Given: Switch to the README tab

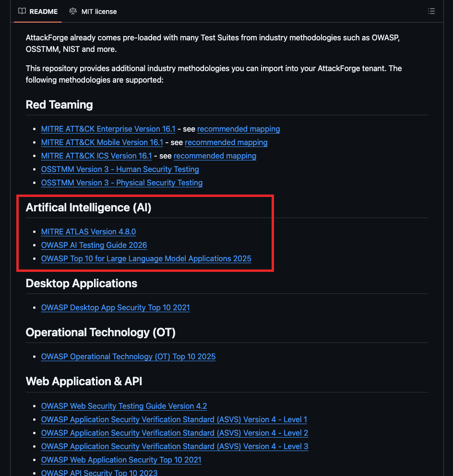Looking at the screenshot, I should [x=43, y=12].
